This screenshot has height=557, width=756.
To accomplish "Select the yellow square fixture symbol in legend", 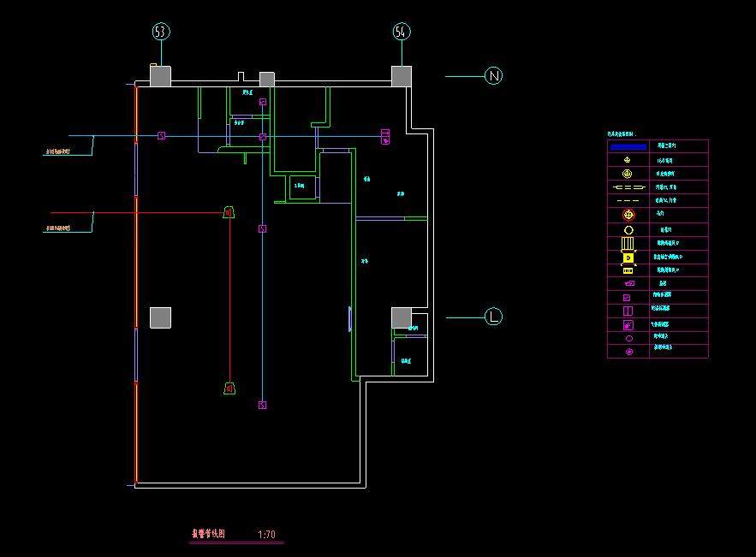I will 629,257.
